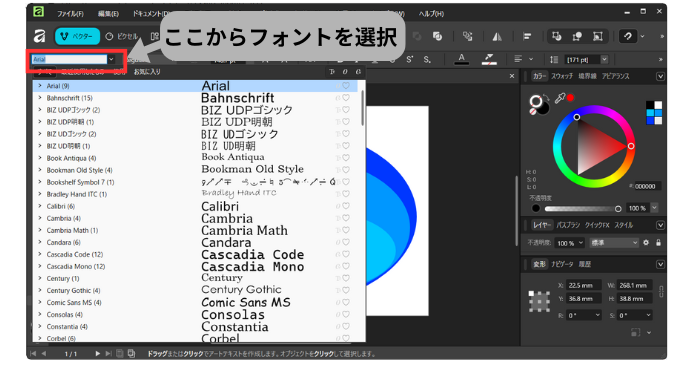Expand the Cascadia Code (12) family
698x365 pixels.
40,254
